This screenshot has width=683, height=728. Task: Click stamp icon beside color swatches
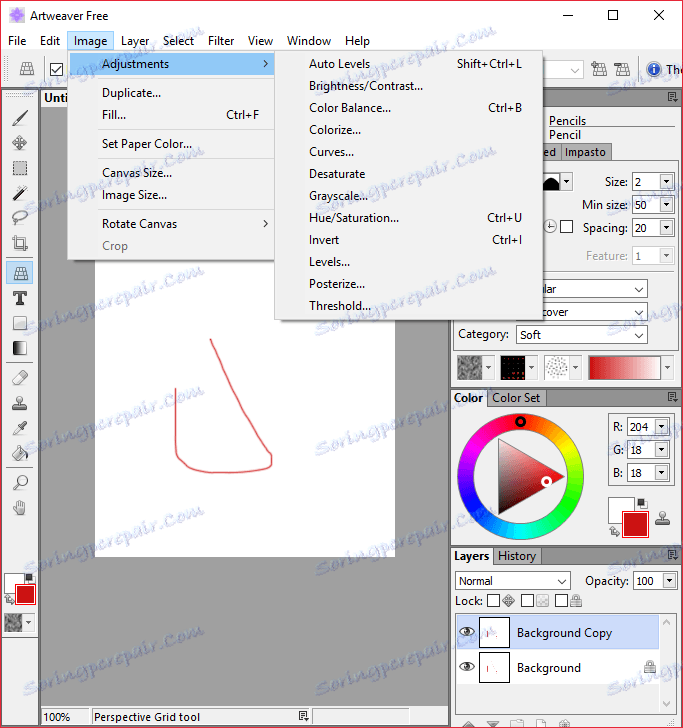click(x=663, y=518)
